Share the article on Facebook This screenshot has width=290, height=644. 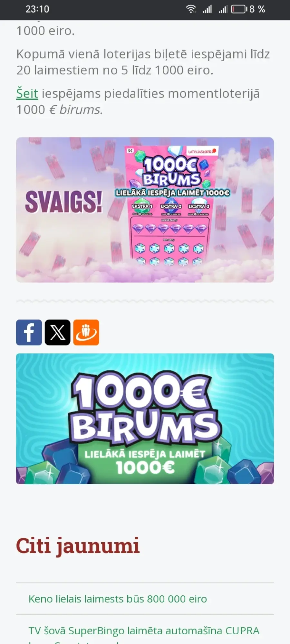click(x=29, y=332)
